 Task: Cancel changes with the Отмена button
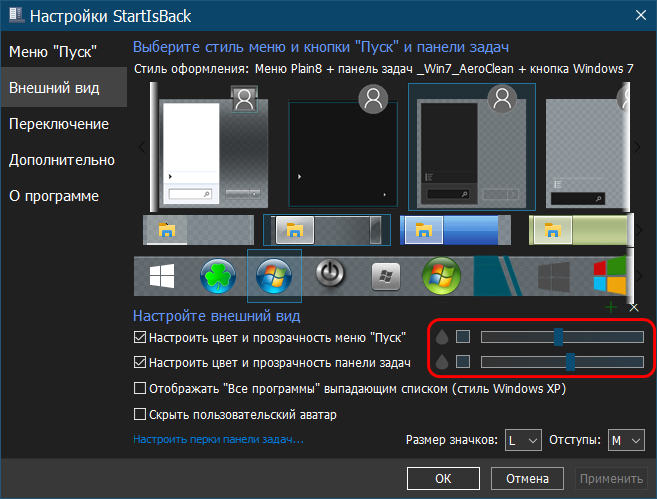point(527,478)
